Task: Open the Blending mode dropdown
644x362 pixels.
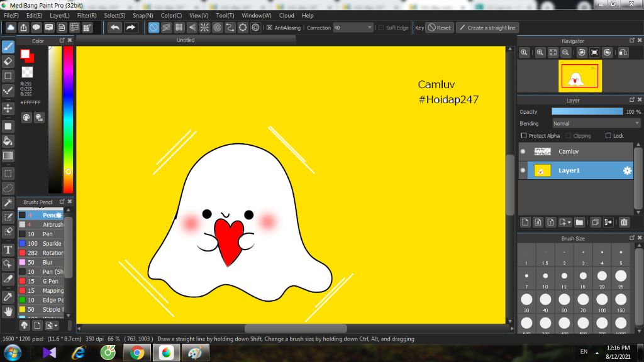Action: pos(596,124)
